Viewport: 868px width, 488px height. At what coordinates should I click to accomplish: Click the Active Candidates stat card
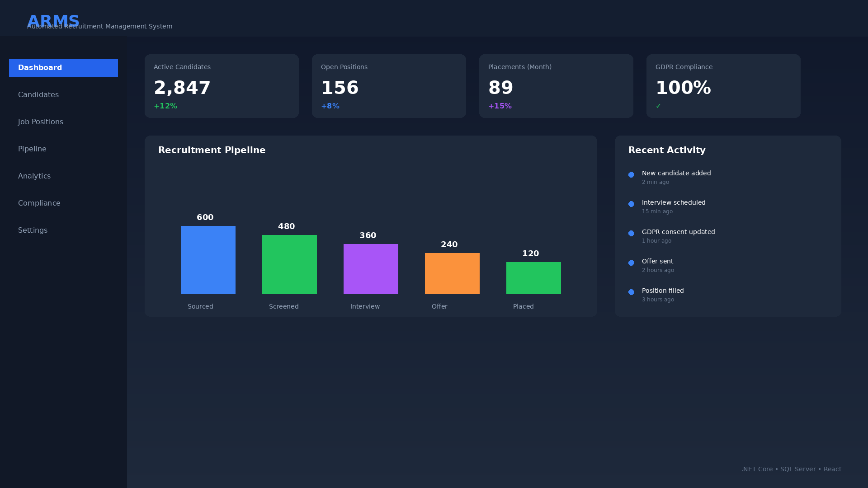pos(221,86)
